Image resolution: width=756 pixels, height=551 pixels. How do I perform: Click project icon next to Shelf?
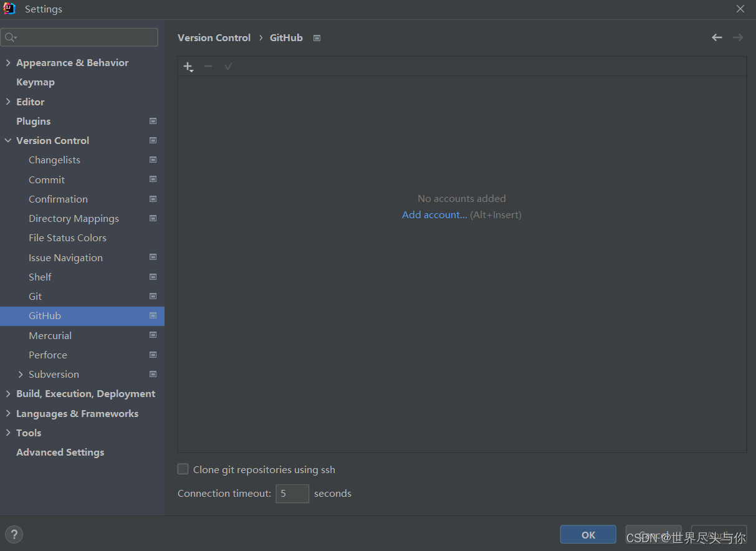153,276
